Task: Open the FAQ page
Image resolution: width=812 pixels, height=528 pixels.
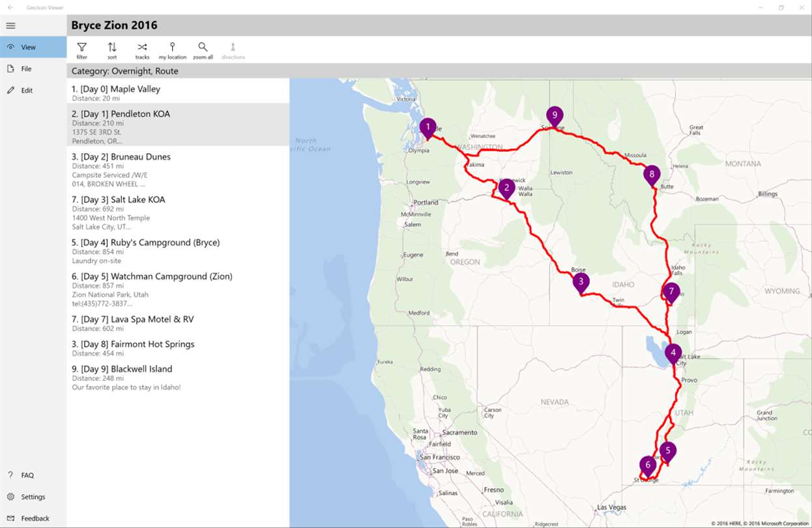Action: tap(27, 475)
